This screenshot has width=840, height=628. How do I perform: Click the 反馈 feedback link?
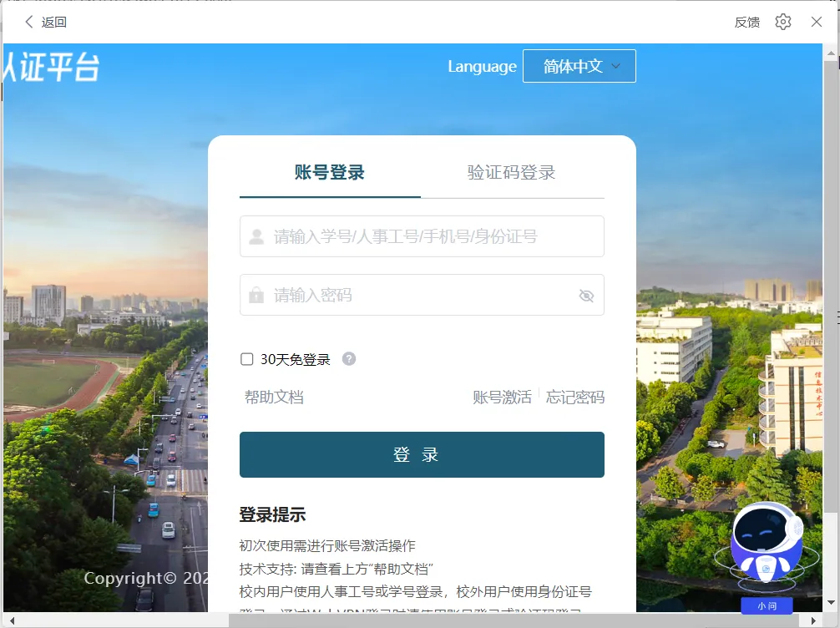pos(746,22)
